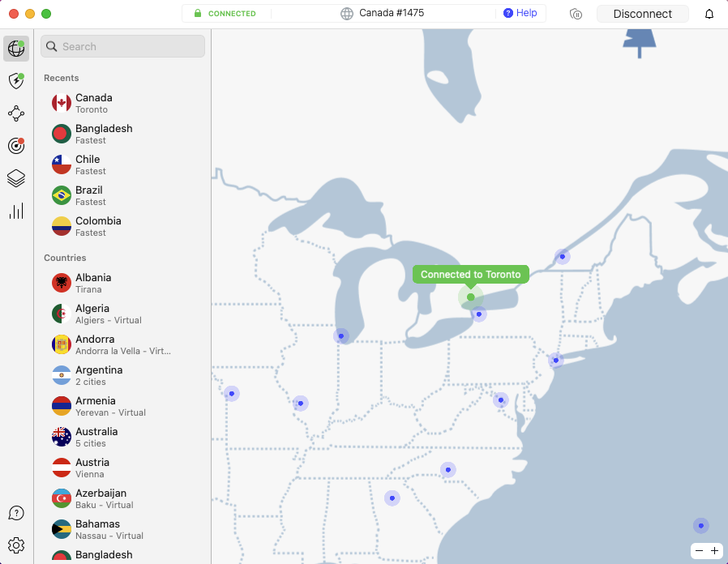Click the Brazil flag icon
The image size is (728, 564).
(62, 195)
